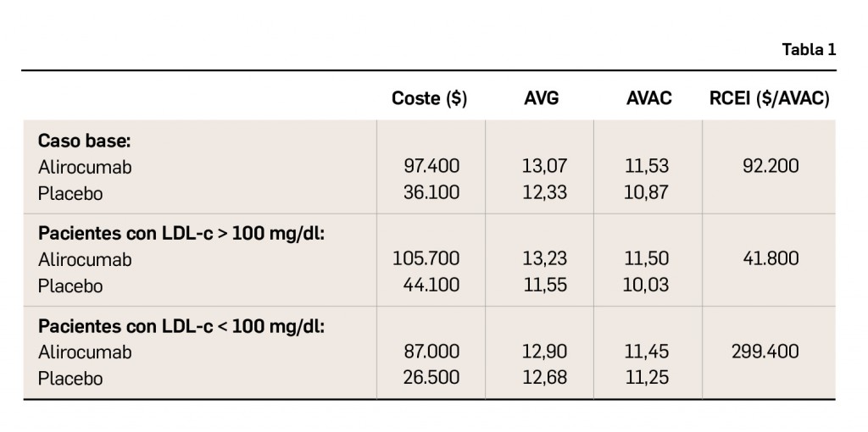Click the Alirocumab label under Caso base
This screenshot has height=432, width=868.
point(85,167)
